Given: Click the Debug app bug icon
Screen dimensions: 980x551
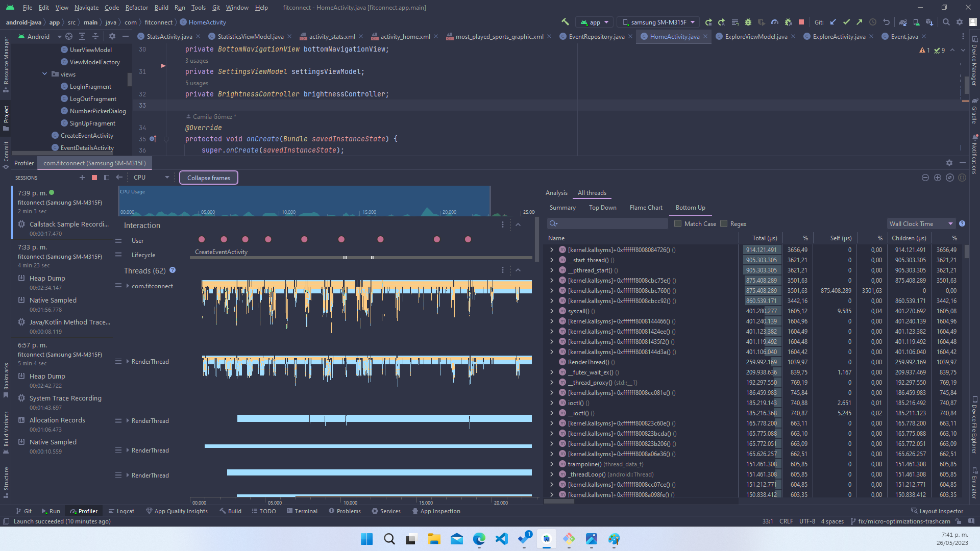Looking at the screenshot, I should click(x=748, y=22).
